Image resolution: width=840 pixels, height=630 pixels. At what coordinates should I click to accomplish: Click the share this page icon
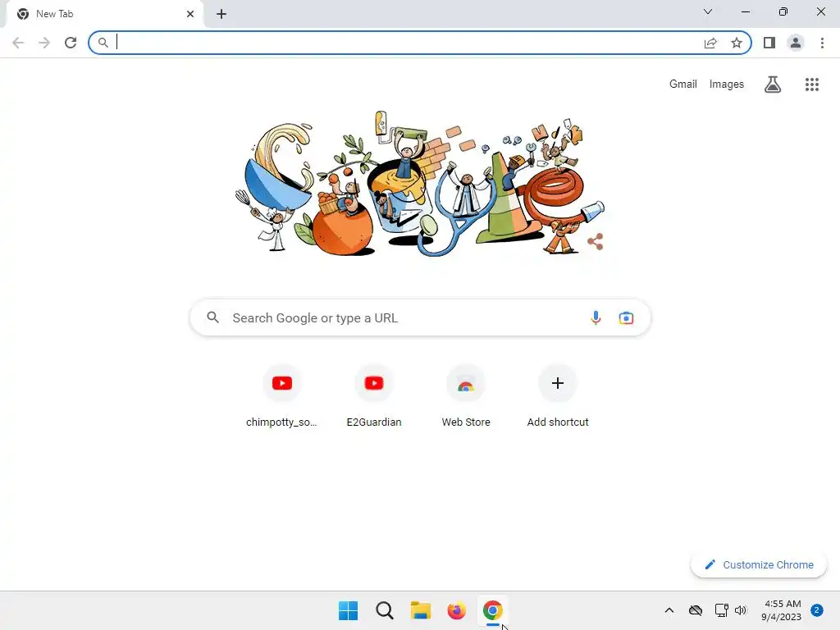pyautogui.click(x=710, y=43)
